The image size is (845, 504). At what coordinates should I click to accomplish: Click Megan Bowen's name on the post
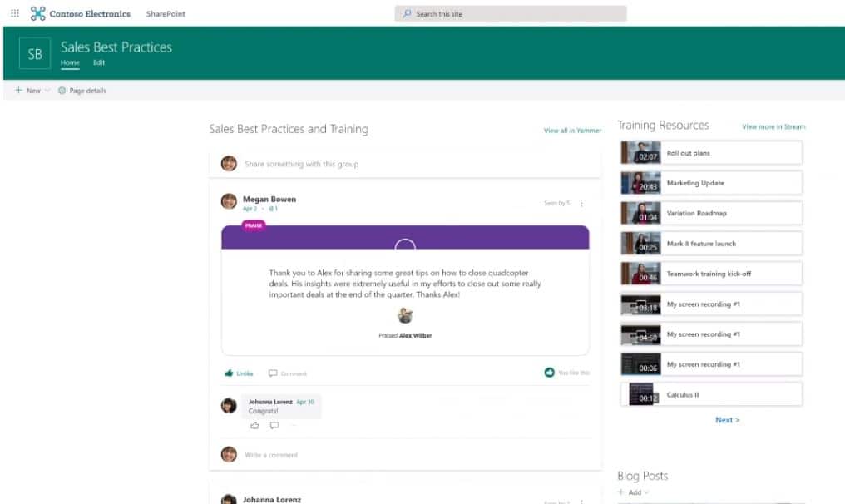pyautogui.click(x=269, y=199)
